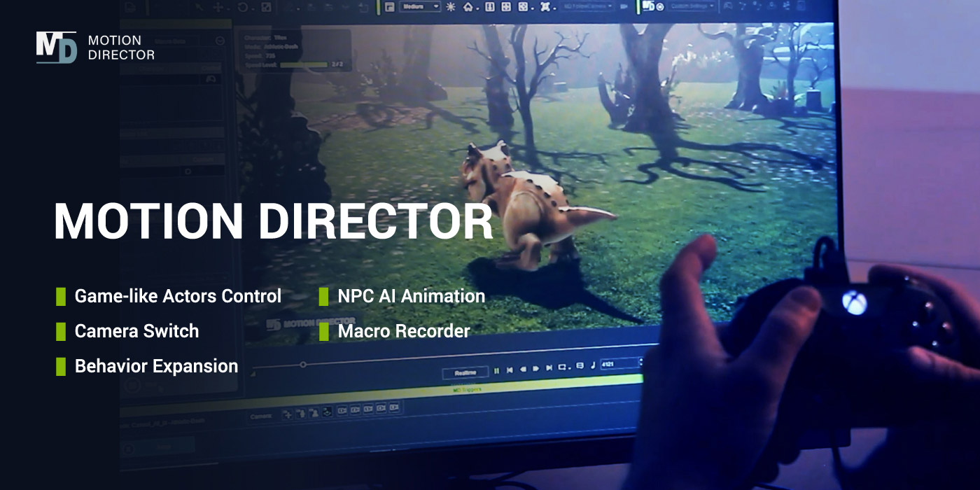The width and height of the screenshot is (980, 490).
Task: Pause the playback
Action: [x=496, y=371]
